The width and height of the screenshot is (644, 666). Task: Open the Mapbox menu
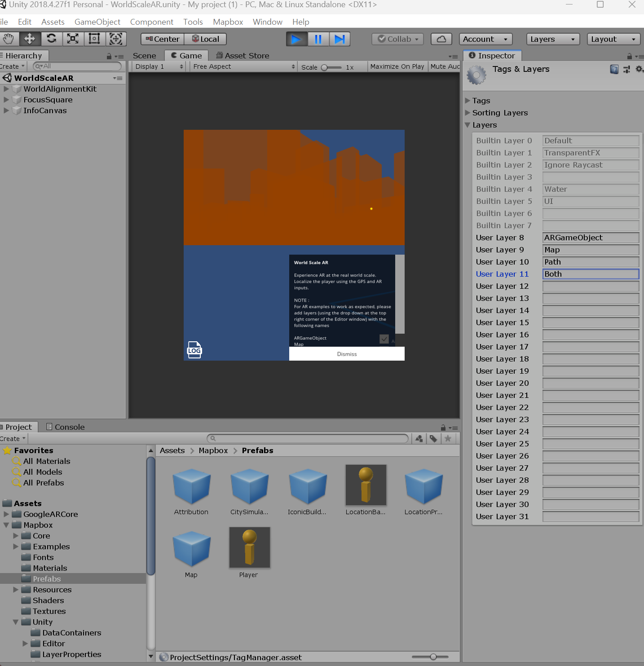pyautogui.click(x=228, y=22)
